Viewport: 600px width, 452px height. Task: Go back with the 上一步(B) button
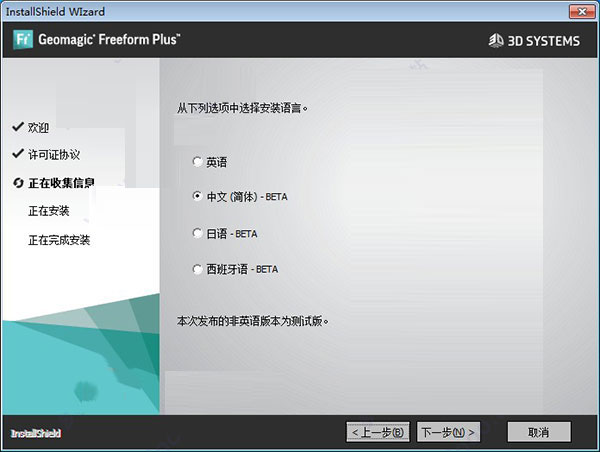(x=378, y=432)
